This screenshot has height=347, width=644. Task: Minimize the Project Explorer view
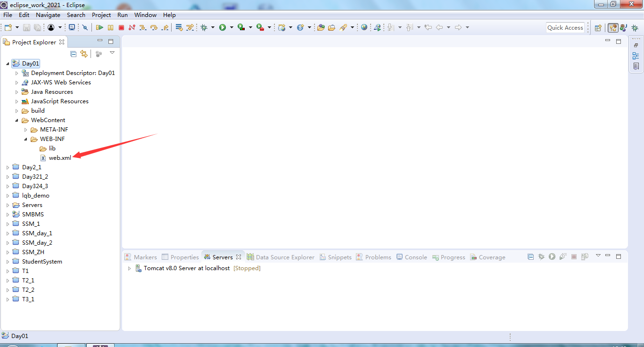pyautogui.click(x=99, y=41)
